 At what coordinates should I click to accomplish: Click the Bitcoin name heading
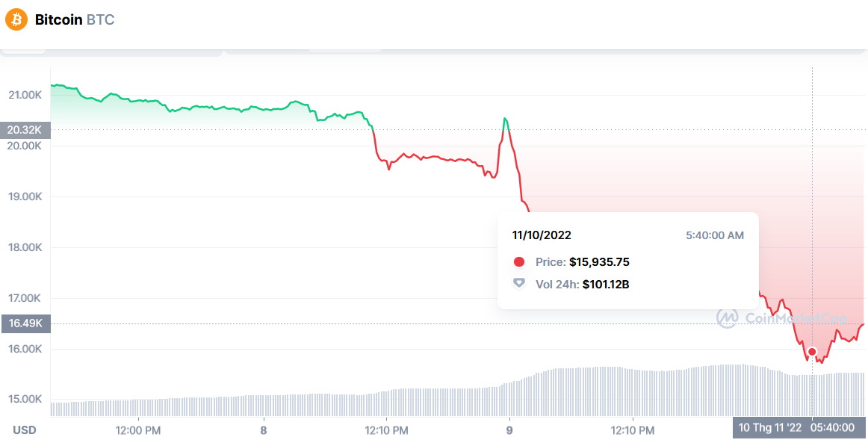(x=59, y=20)
